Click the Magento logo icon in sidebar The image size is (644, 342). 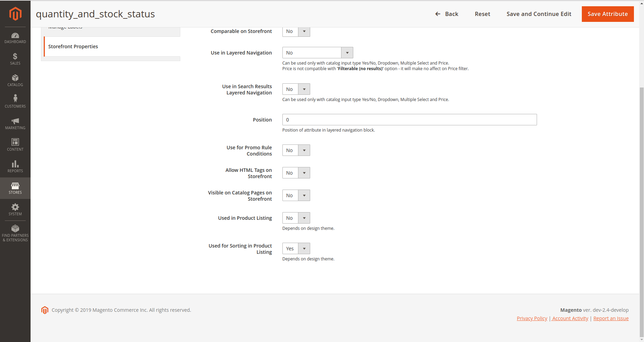15,14
